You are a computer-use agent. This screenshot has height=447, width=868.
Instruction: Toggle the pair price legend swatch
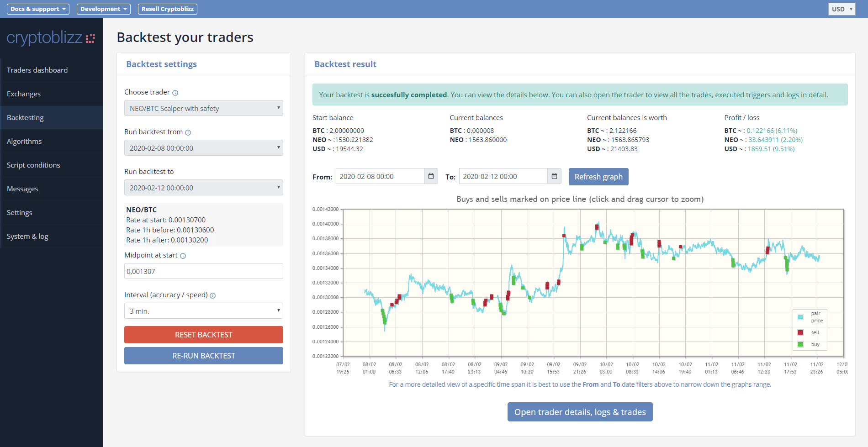[x=800, y=317]
